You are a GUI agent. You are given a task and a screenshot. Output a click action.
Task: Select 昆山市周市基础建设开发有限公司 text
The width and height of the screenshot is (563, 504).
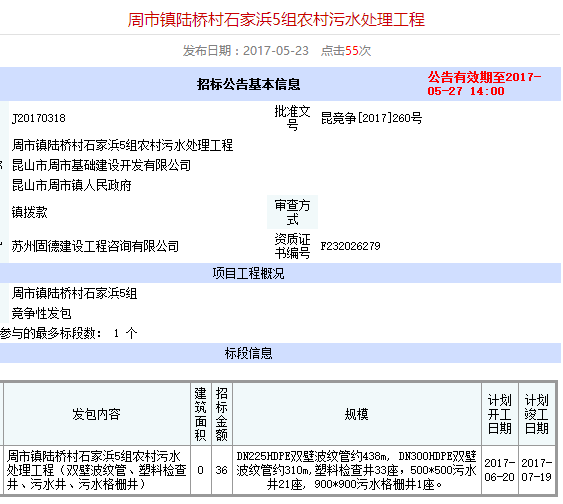click(x=101, y=165)
